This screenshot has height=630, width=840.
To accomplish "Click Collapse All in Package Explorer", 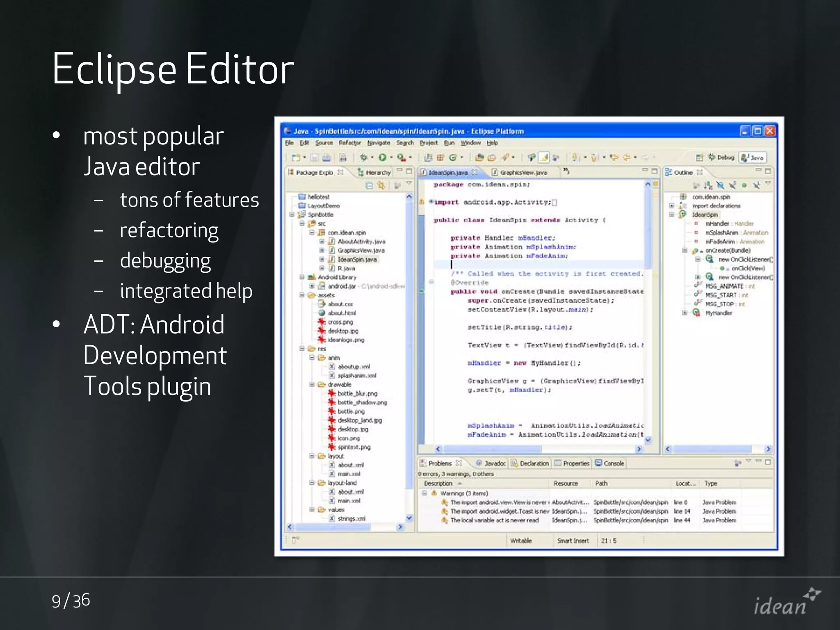I will 369,185.
